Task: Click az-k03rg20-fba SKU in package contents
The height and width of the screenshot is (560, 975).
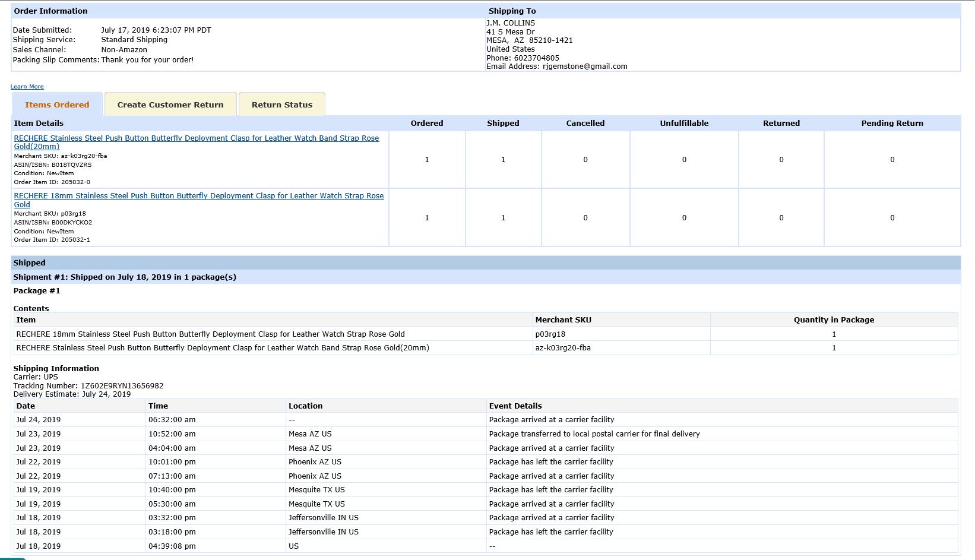Action: coord(562,348)
